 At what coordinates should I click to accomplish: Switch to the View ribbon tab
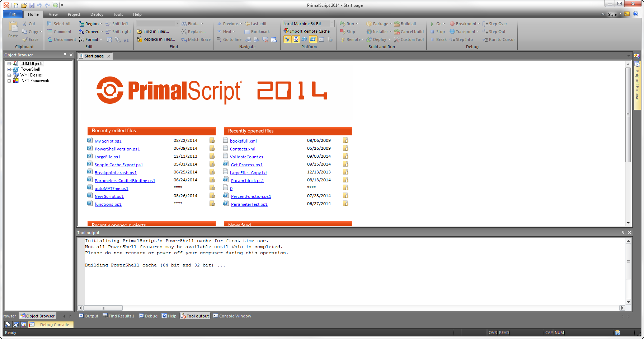[53, 14]
